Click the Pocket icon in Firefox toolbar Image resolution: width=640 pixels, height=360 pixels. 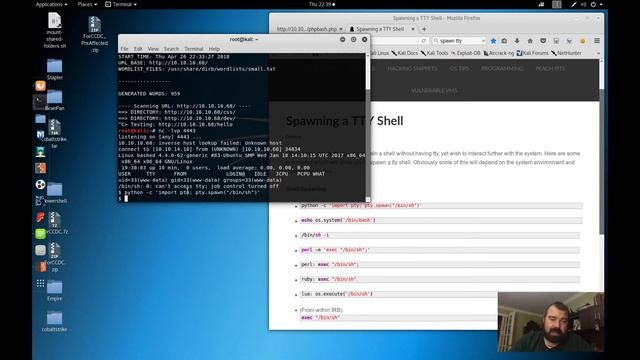point(543,41)
